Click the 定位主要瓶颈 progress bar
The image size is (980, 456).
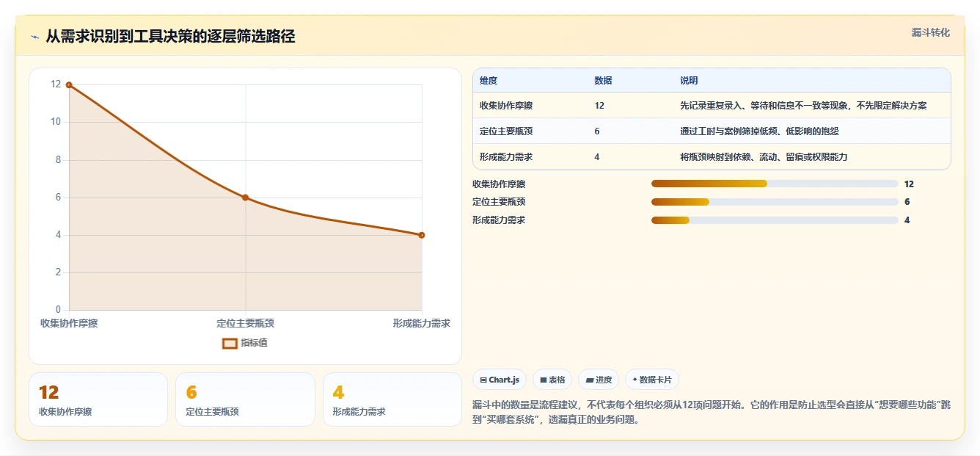[x=775, y=202]
